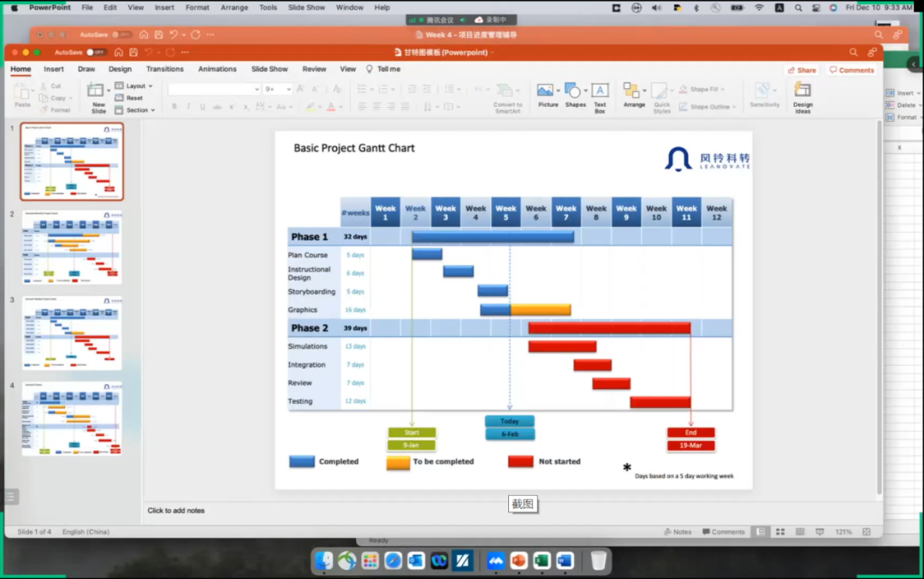
Task: Open the Arrange menu in menu bar
Action: click(x=234, y=8)
